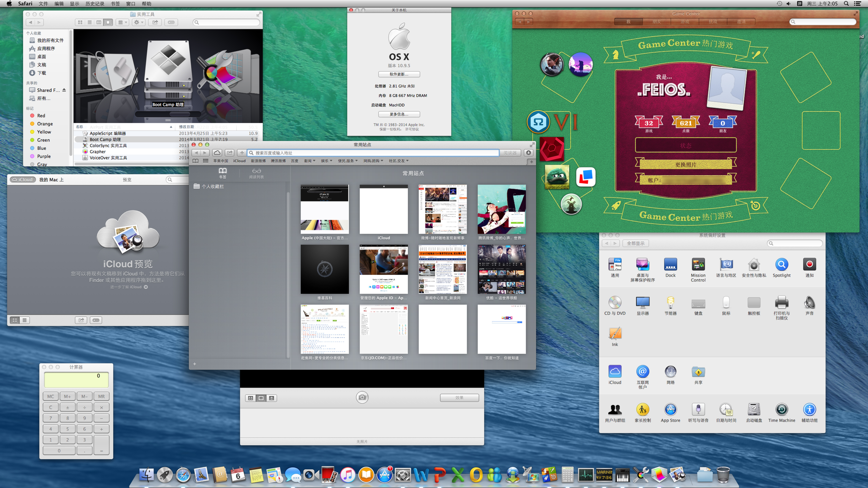The width and height of the screenshot is (868, 488).
Task: Click the iCloud tabs button in Safari toolbar
Action: point(217,153)
